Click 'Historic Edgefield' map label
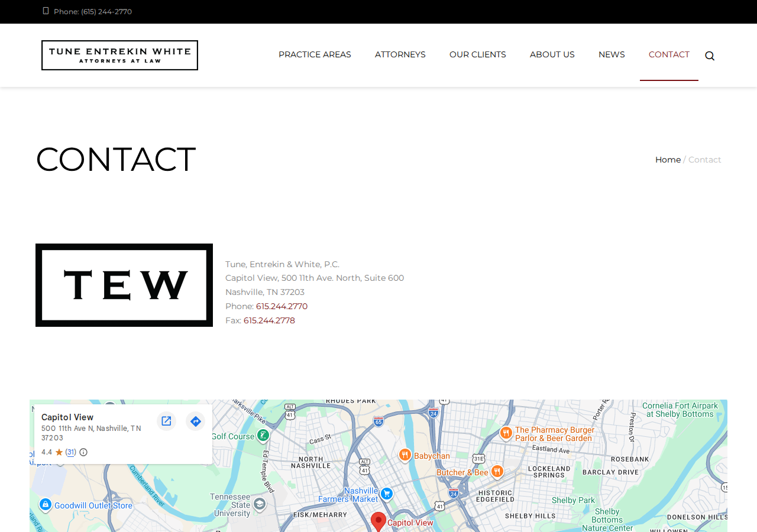Image resolution: width=757 pixels, height=532 pixels. (x=496, y=496)
